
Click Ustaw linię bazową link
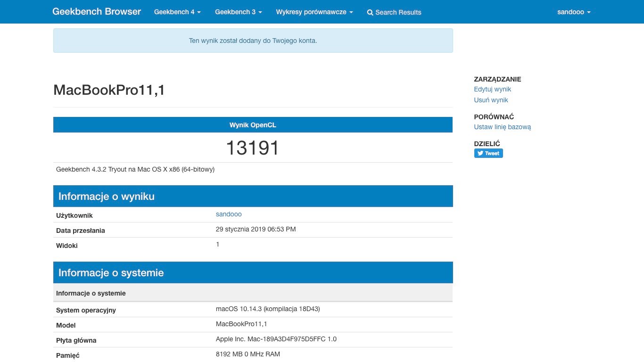pyautogui.click(x=502, y=127)
